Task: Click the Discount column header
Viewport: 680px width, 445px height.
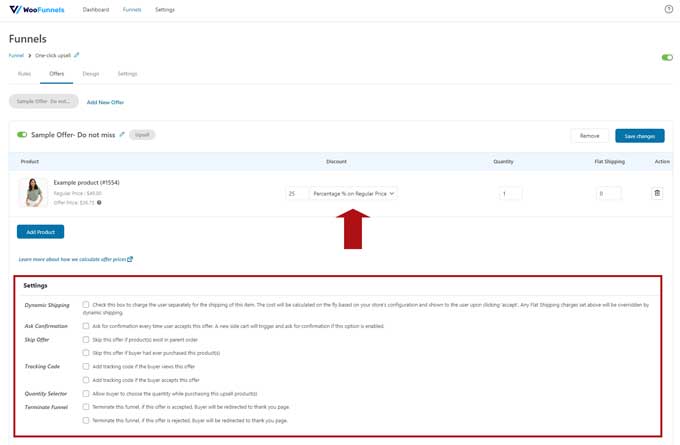Action: [x=336, y=161]
